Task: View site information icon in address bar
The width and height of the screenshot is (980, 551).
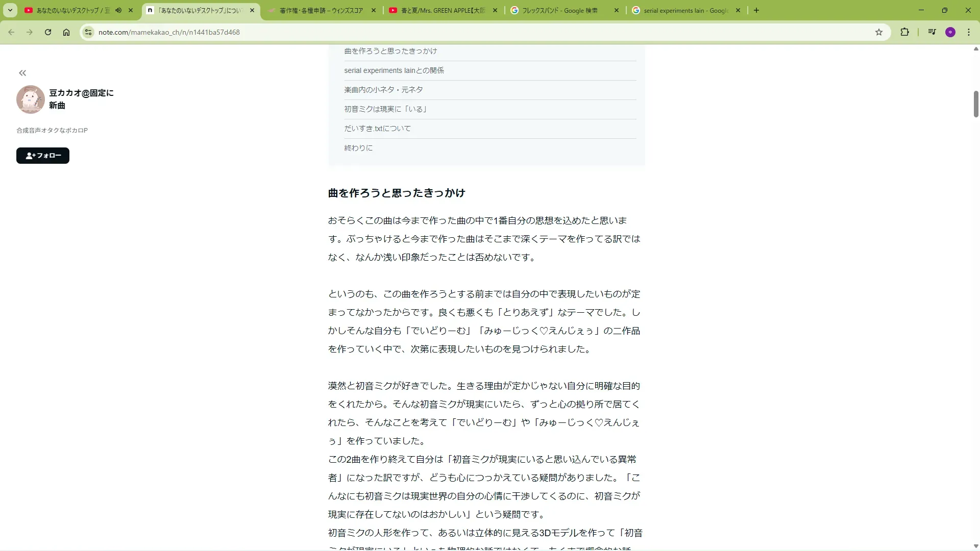Action: pyautogui.click(x=88, y=32)
